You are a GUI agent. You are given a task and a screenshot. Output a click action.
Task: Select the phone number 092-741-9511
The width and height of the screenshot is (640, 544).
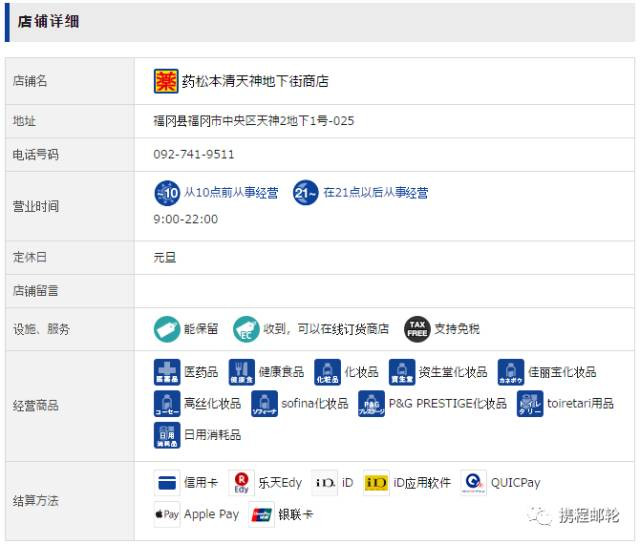[194, 154]
